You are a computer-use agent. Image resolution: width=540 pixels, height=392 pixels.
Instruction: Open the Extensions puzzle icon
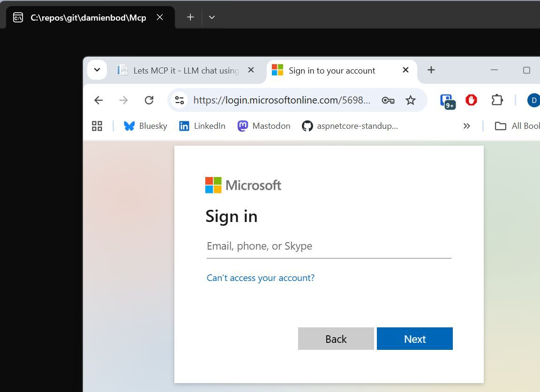pos(496,100)
